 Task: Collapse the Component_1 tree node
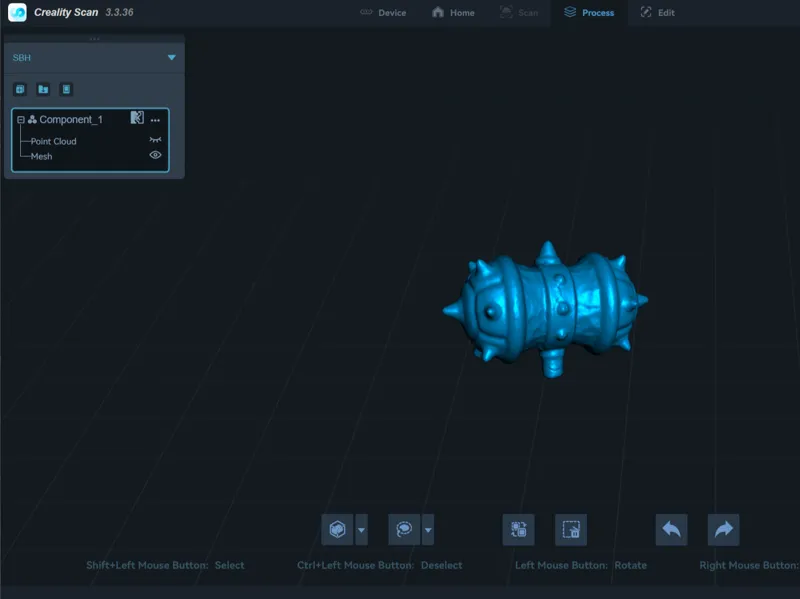(21, 120)
